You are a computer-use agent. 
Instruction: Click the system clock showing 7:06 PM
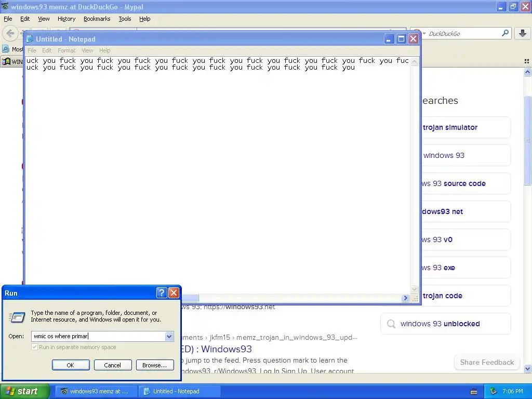coord(513,391)
